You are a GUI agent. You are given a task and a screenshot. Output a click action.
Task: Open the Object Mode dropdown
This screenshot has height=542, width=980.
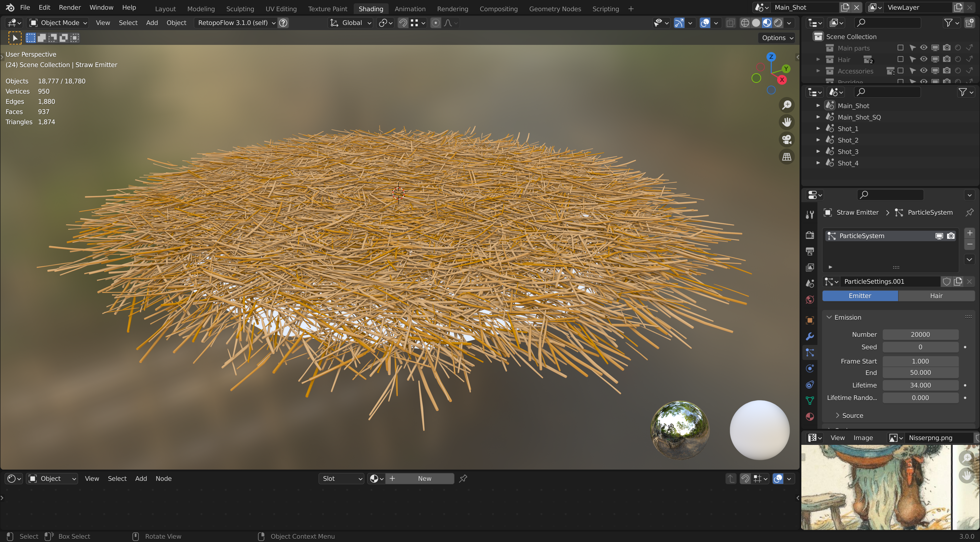click(x=59, y=23)
